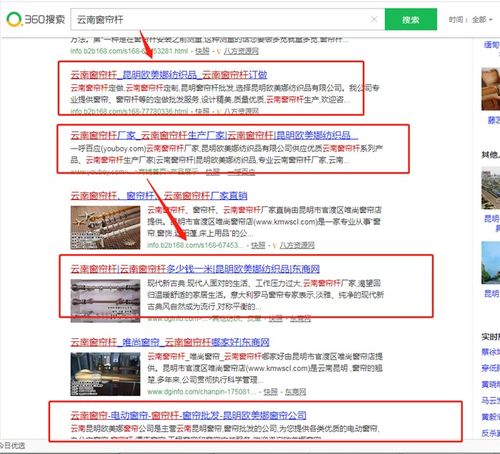Clear the search box with the X icon

pos(374,19)
